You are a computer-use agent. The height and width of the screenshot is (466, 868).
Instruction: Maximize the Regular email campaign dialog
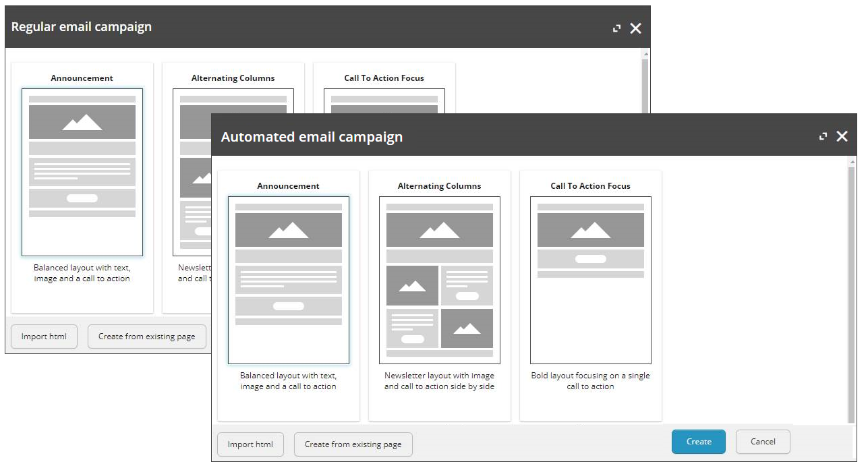pos(616,28)
